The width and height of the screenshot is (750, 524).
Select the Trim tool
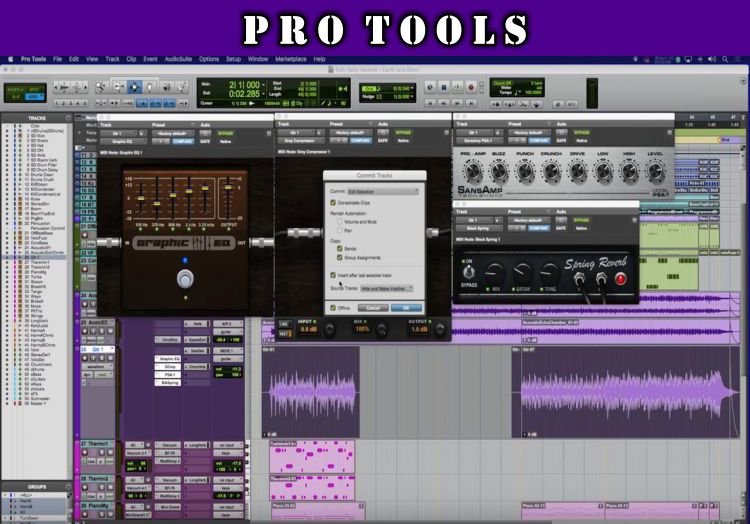[118, 87]
